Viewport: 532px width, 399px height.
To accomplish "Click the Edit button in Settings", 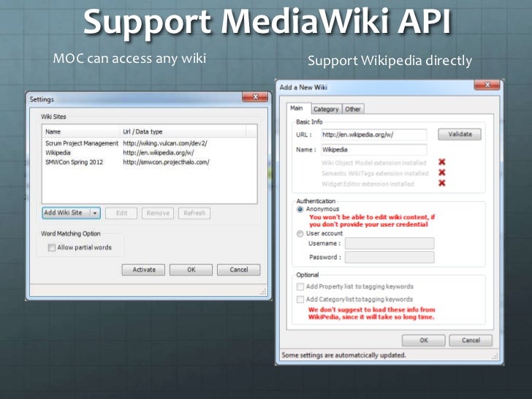I will 121,213.
